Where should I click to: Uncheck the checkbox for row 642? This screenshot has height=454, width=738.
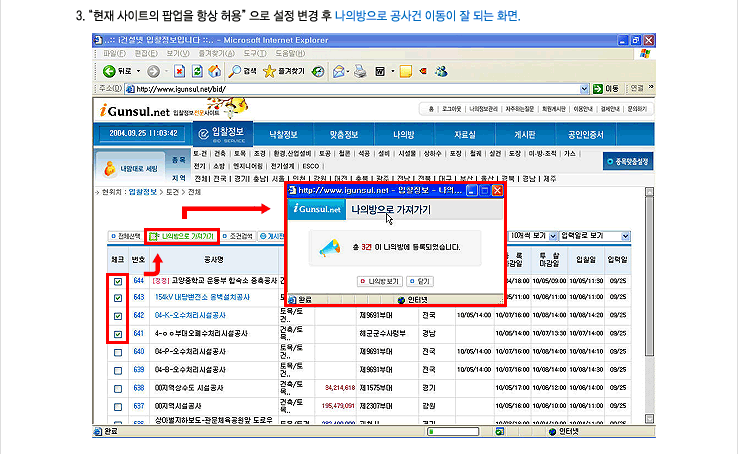118,316
